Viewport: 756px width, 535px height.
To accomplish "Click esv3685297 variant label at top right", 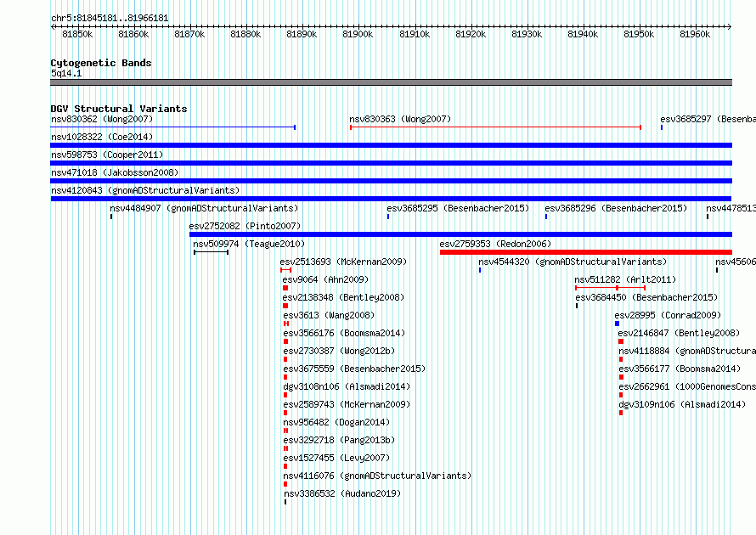I will (x=708, y=119).
